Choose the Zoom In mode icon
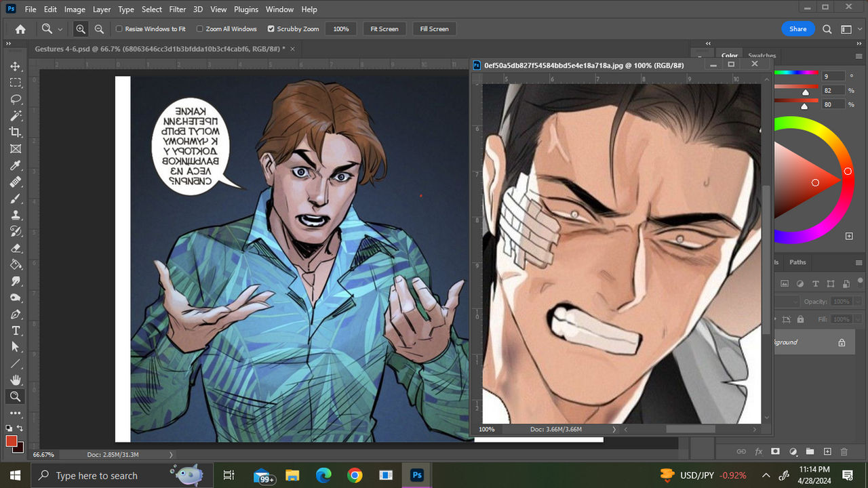 click(81, 29)
